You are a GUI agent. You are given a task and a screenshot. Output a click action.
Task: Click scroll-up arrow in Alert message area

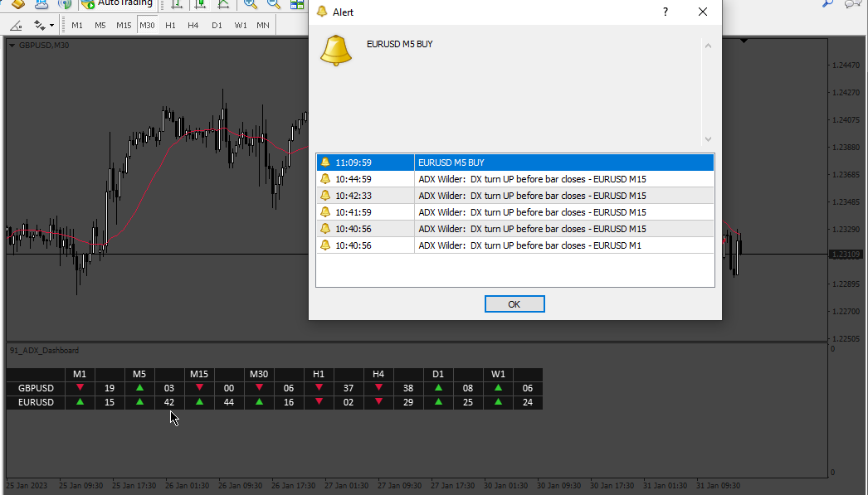(708, 46)
